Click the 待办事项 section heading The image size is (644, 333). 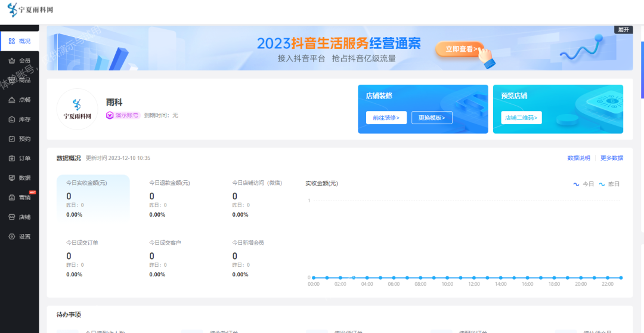69,315
